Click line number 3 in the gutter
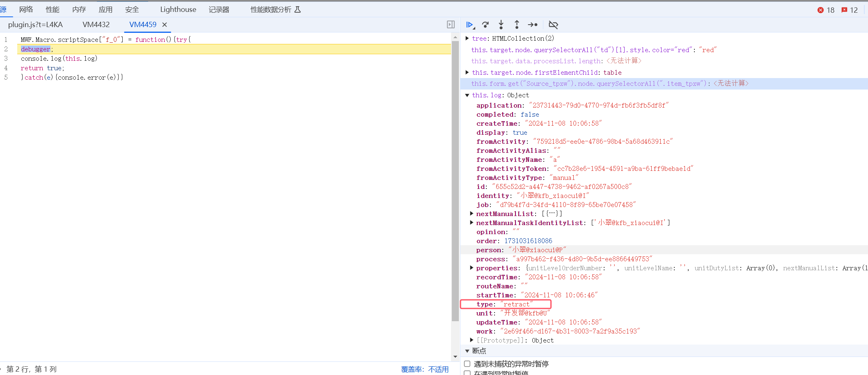This screenshot has width=868, height=375. pos(6,58)
